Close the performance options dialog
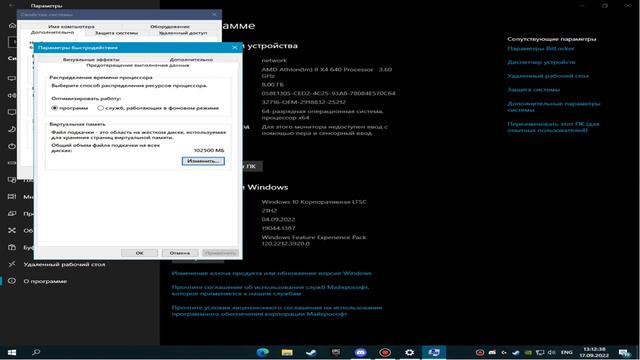This screenshot has height=360, width=640. [x=235, y=48]
